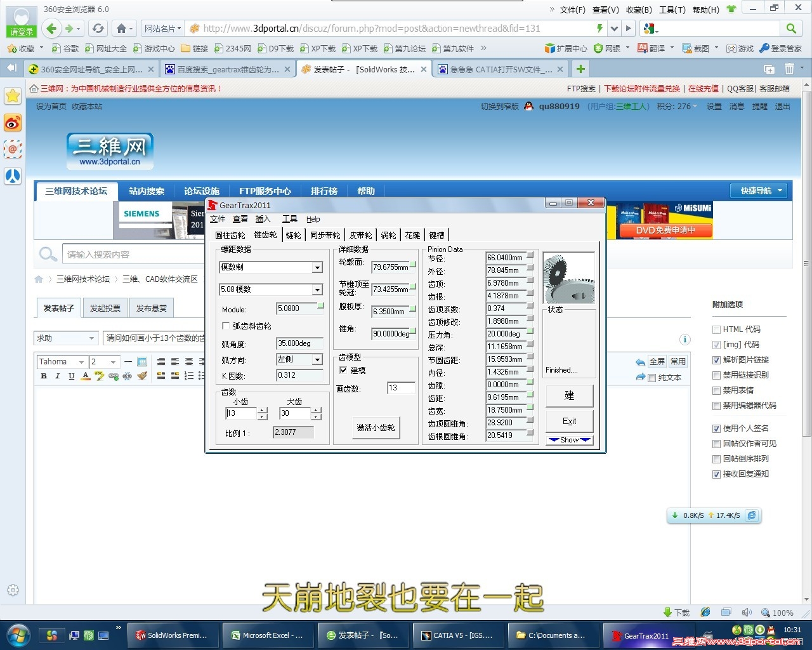Switch to CATIA V5 in the taskbar
The width and height of the screenshot is (812, 650).
coord(457,635)
